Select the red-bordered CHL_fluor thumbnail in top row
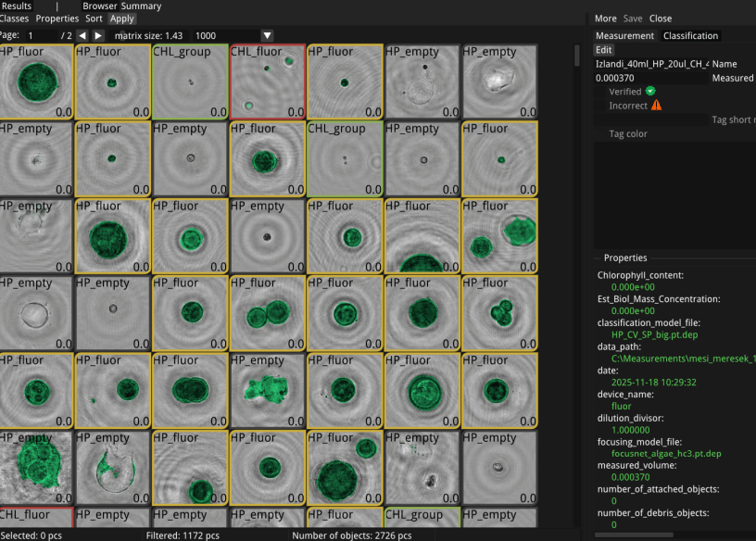The height and width of the screenshot is (541, 756). 267,82
